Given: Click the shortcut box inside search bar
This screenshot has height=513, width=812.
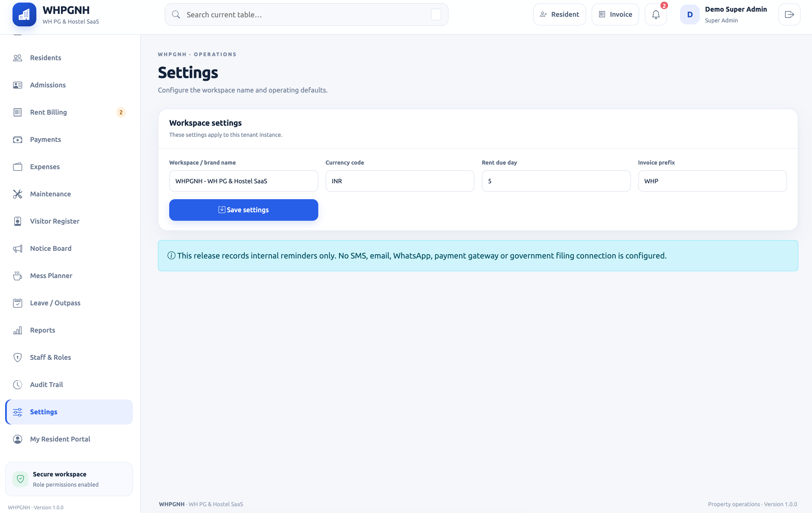Looking at the screenshot, I should point(436,14).
